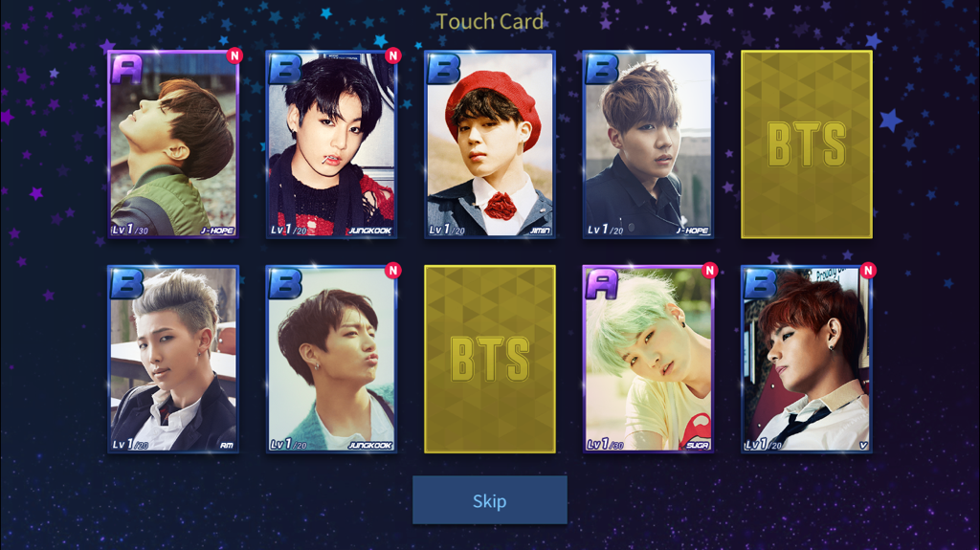Click the blue B grade icon on Jimin card
Screen dimensions: 980x550
pos(443,69)
